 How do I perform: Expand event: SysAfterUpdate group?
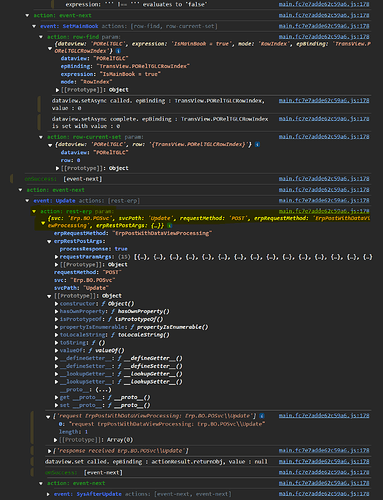[x=48, y=494]
